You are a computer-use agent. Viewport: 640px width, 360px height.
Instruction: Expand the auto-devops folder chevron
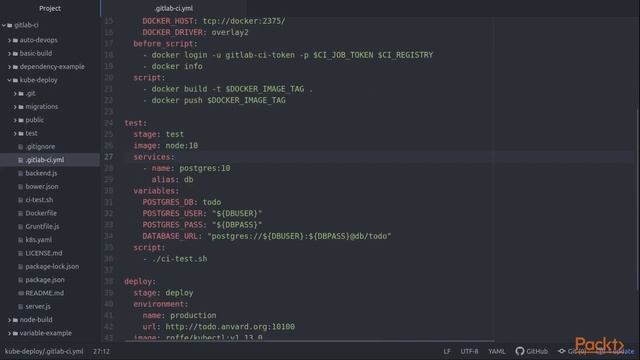[9, 40]
